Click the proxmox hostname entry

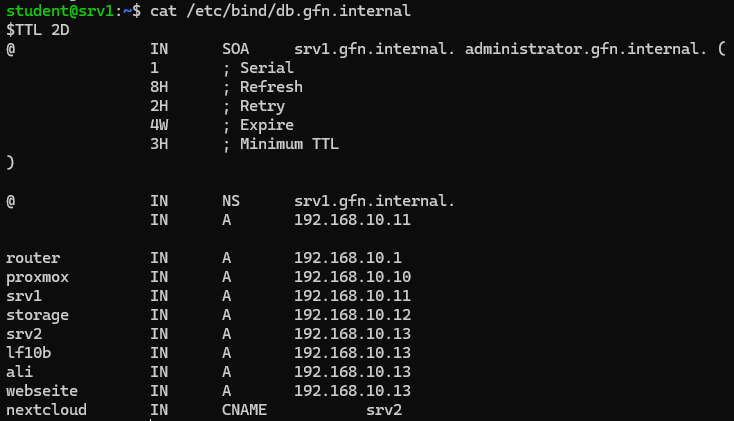click(37, 277)
